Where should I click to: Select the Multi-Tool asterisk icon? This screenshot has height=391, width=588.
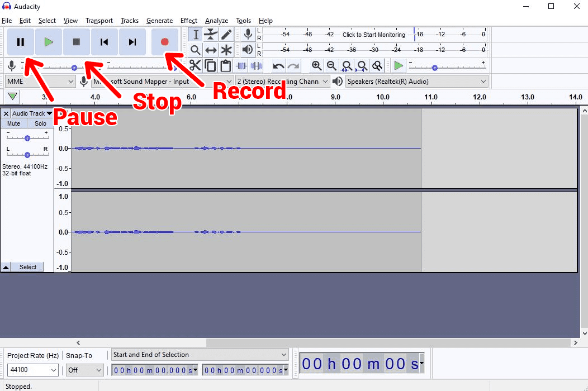pos(226,50)
